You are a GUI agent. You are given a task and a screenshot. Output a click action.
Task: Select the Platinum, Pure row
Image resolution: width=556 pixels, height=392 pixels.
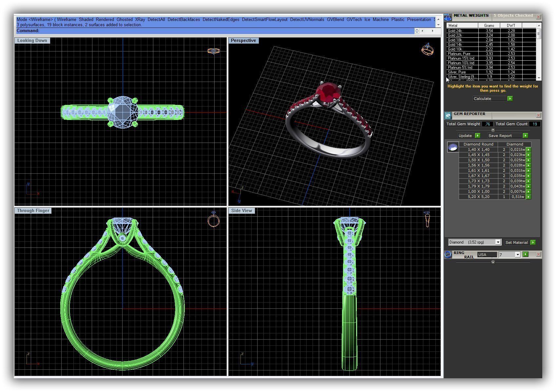pos(491,54)
